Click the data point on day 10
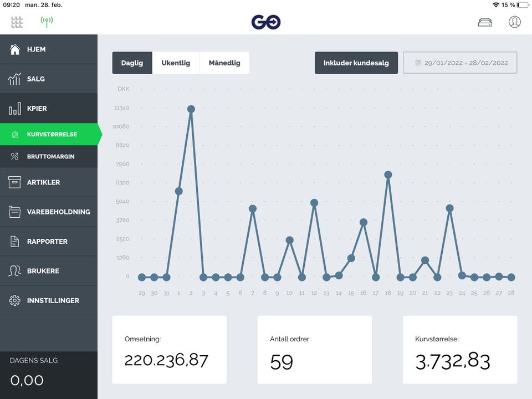 tap(289, 240)
